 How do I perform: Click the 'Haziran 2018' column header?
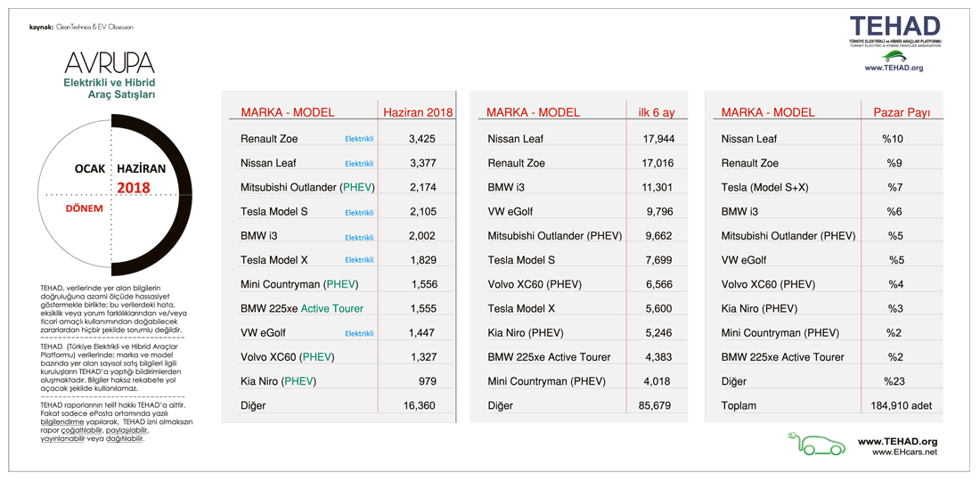click(x=418, y=113)
